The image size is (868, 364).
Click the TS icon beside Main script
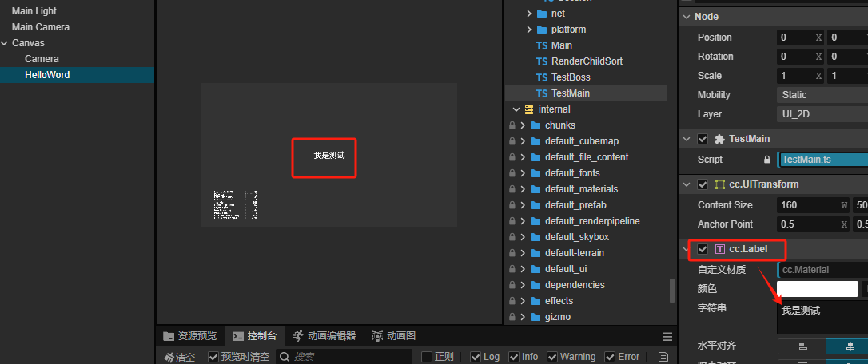click(x=542, y=45)
